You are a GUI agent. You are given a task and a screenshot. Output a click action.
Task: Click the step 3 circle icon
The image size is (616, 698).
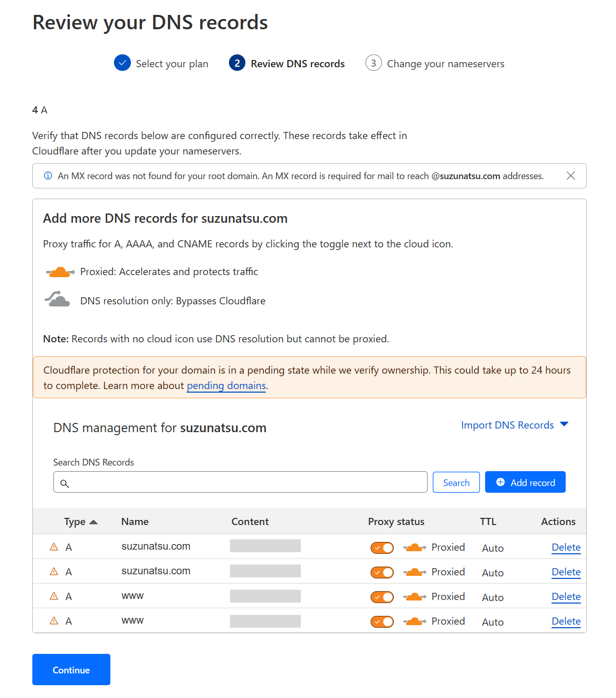374,63
